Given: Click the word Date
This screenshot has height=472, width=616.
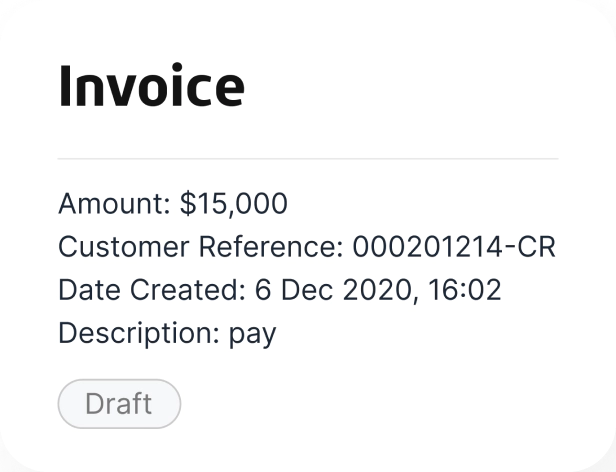Looking at the screenshot, I should pos(89,290).
